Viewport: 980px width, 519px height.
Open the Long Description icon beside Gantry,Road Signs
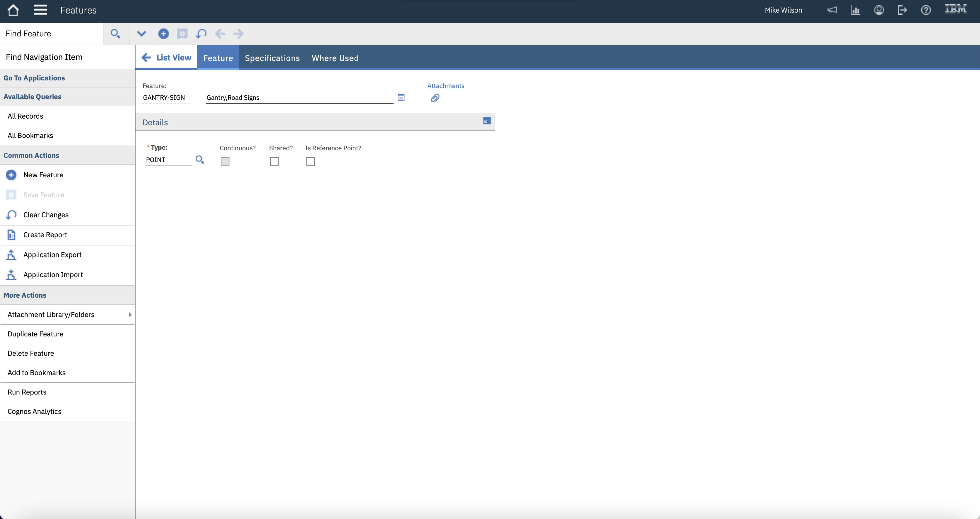coord(401,97)
